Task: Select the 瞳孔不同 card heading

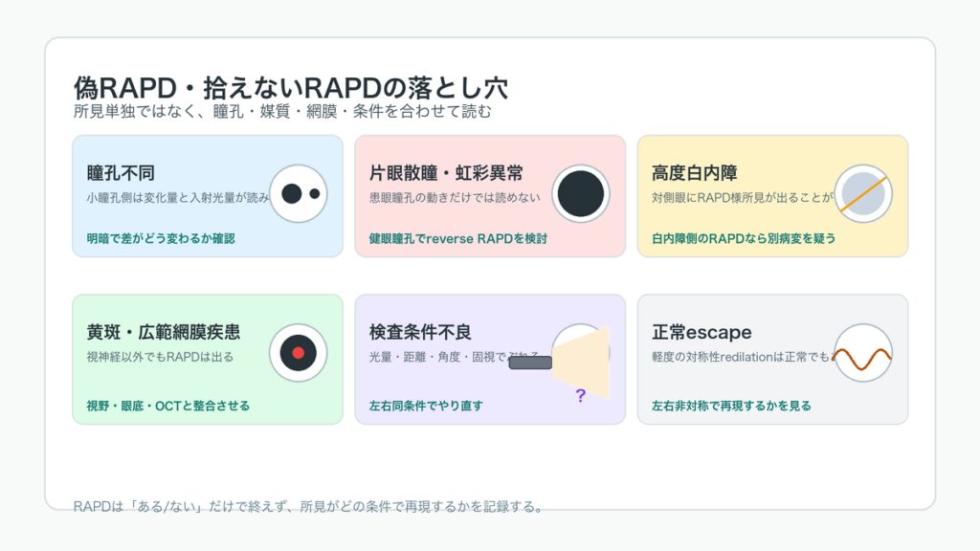Action: [x=121, y=173]
